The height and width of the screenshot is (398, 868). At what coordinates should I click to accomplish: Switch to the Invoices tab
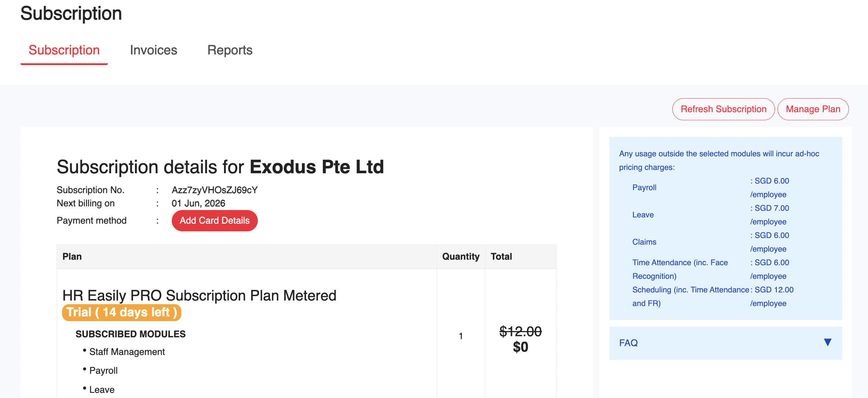click(x=153, y=50)
